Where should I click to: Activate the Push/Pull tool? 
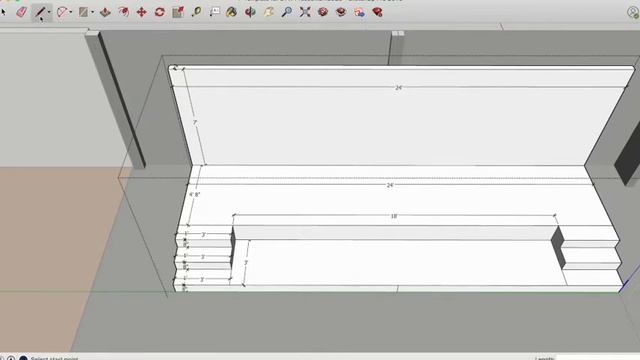105,12
